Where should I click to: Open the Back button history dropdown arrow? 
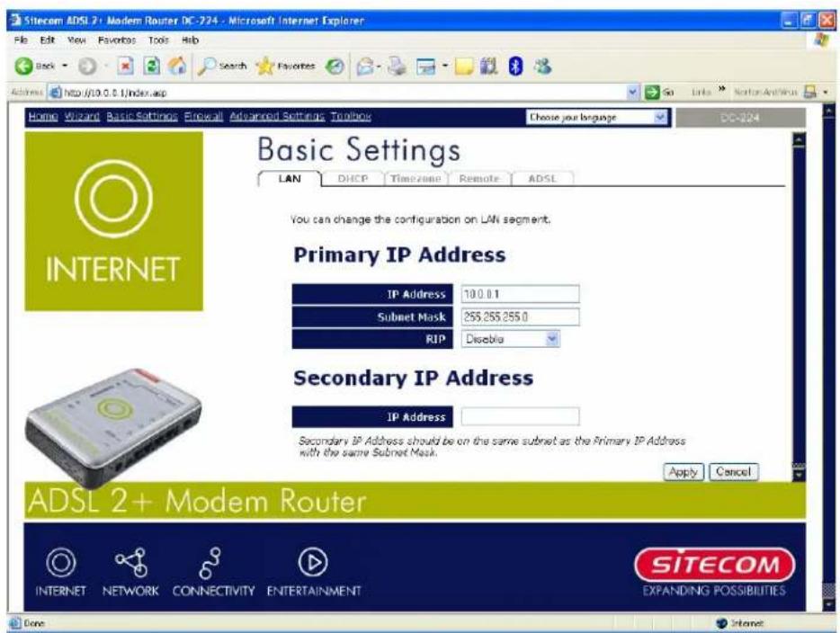click(65, 67)
